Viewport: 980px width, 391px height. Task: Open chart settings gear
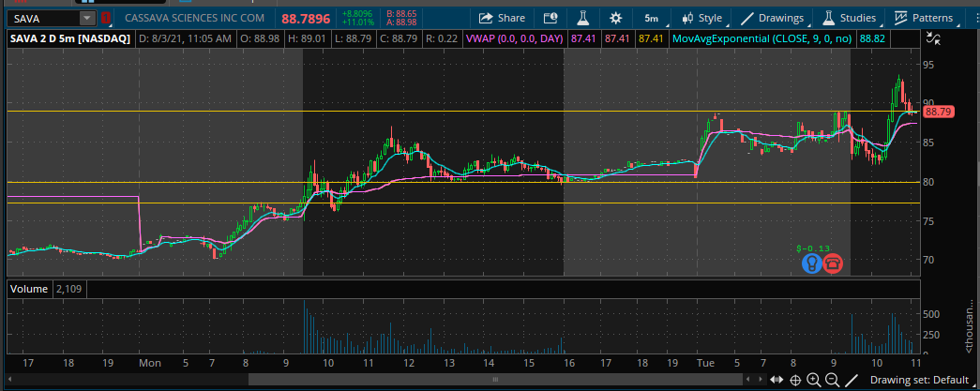pyautogui.click(x=615, y=18)
